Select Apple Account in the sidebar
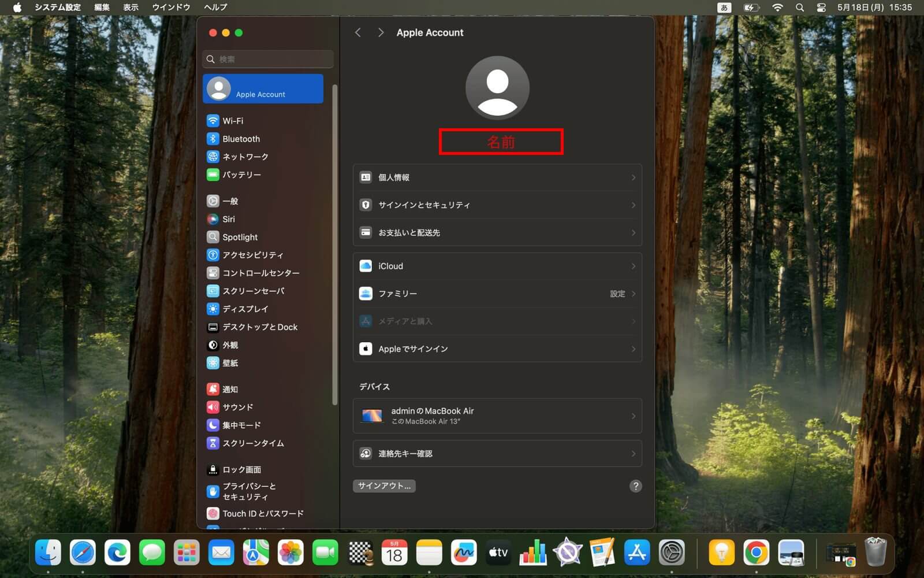The width and height of the screenshot is (924, 578). coord(263,89)
